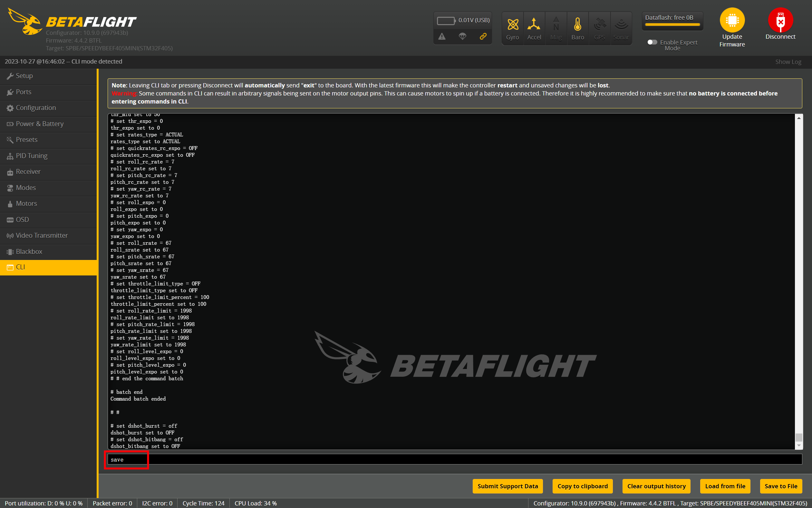
Task: Open the Setup tab
Action: 48,76
